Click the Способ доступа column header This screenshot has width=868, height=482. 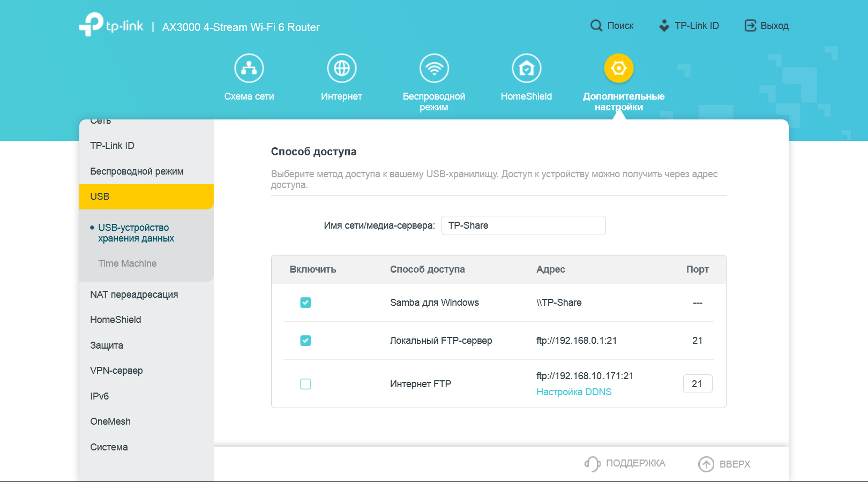coord(428,269)
